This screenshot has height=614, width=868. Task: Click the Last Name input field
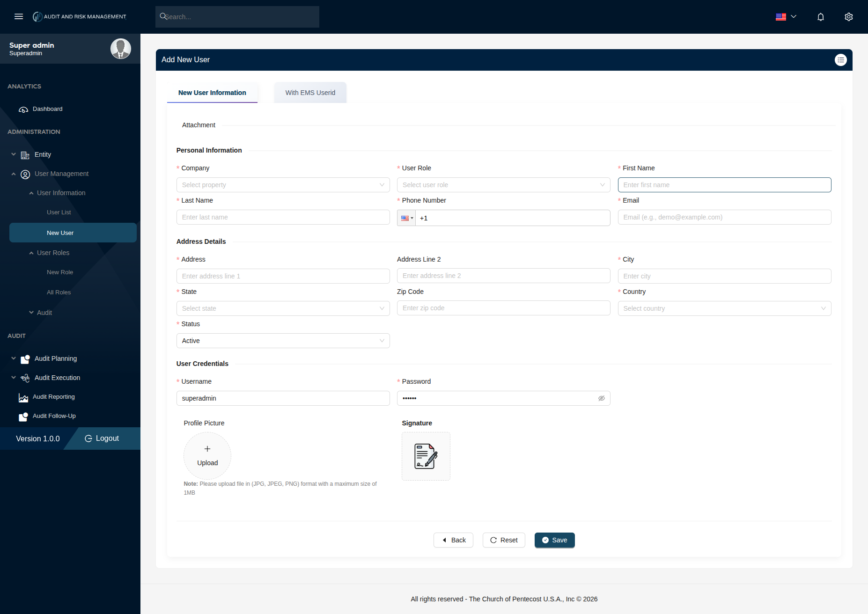point(283,217)
